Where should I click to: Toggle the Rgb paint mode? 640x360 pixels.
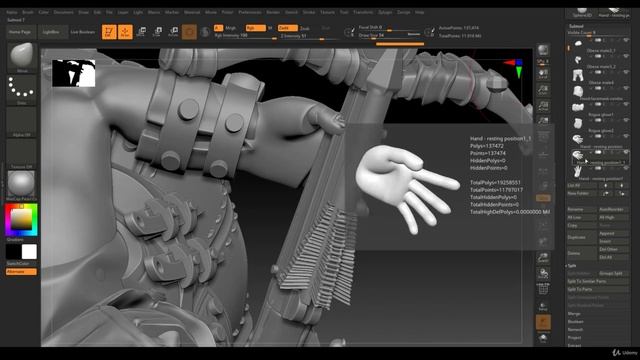(256, 28)
